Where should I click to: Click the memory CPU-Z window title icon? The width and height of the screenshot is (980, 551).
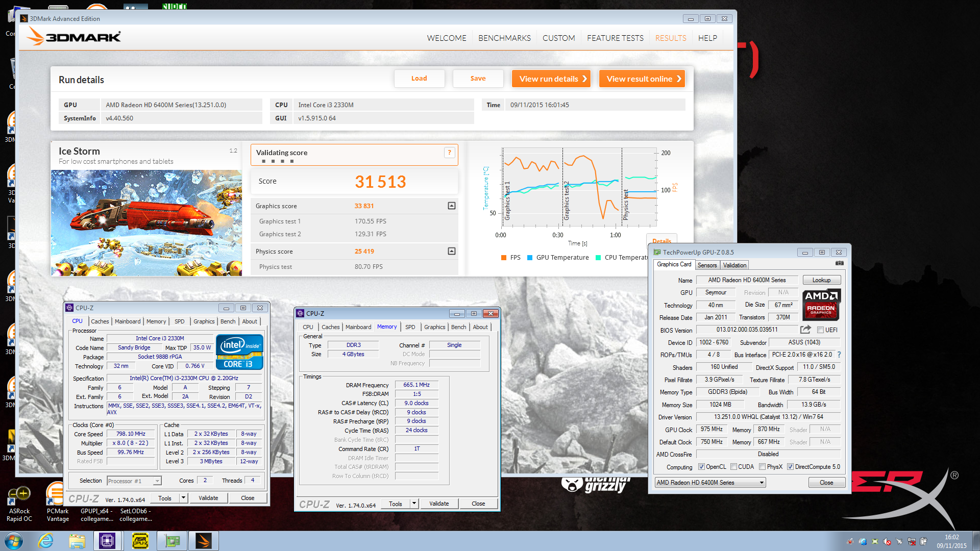click(x=300, y=313)
